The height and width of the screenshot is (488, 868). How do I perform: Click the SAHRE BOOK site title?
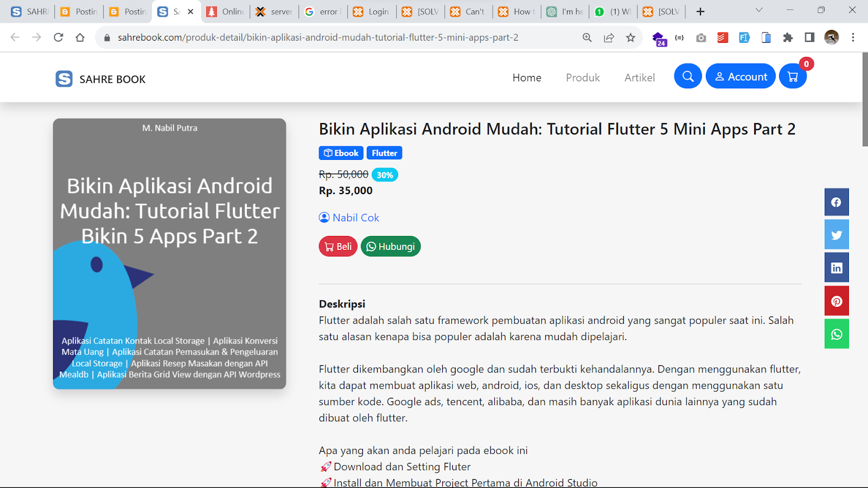[112, 79]
